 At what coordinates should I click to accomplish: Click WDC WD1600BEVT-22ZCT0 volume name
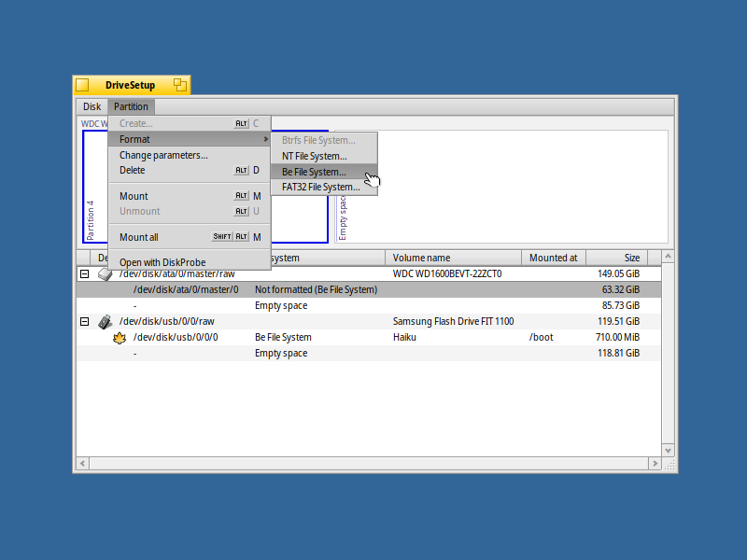click(x=447, y=273)
